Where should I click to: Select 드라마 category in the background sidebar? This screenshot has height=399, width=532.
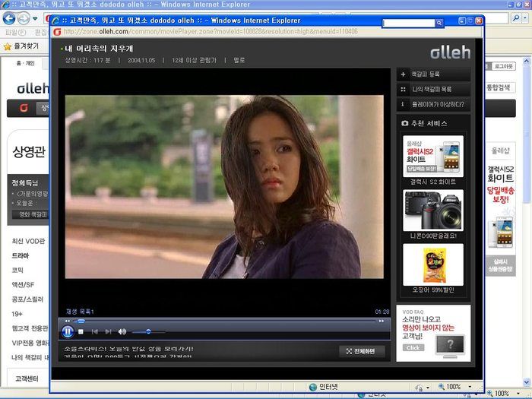coord(21,256)
